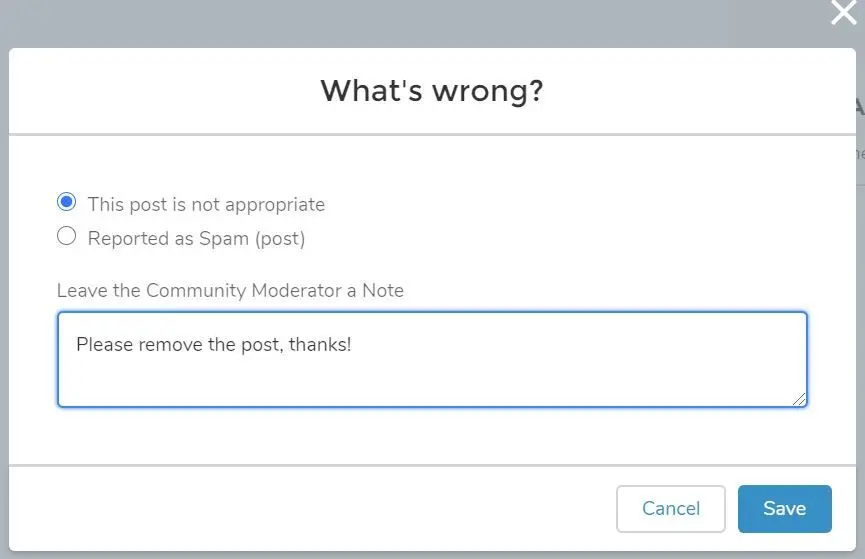Screen dimensions: 865x559
Task: Place cursor after "thanks!" in the note
Action: pyautogui.click(x=353, y=344)
